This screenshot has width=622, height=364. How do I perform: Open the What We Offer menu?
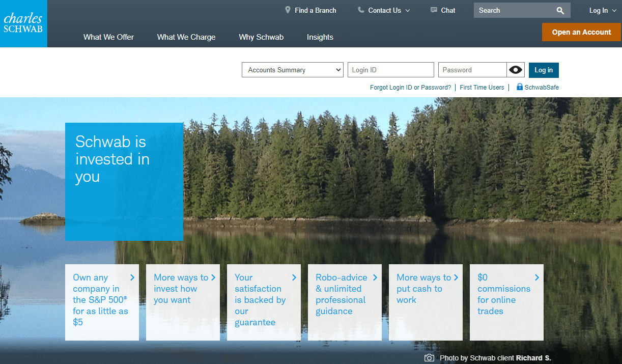[x=109, y=37]
